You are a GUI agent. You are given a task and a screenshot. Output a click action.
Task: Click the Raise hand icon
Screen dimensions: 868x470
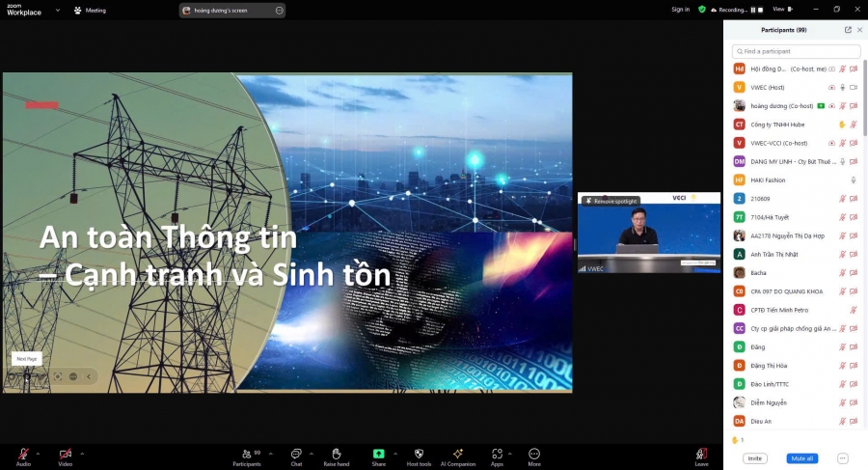[x=336, y=453]
